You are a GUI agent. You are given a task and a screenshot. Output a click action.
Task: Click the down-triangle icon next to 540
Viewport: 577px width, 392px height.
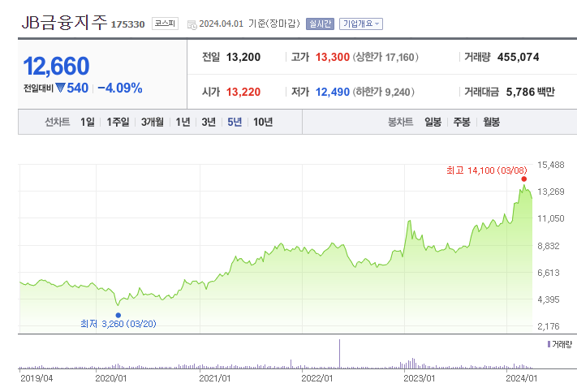60,88
